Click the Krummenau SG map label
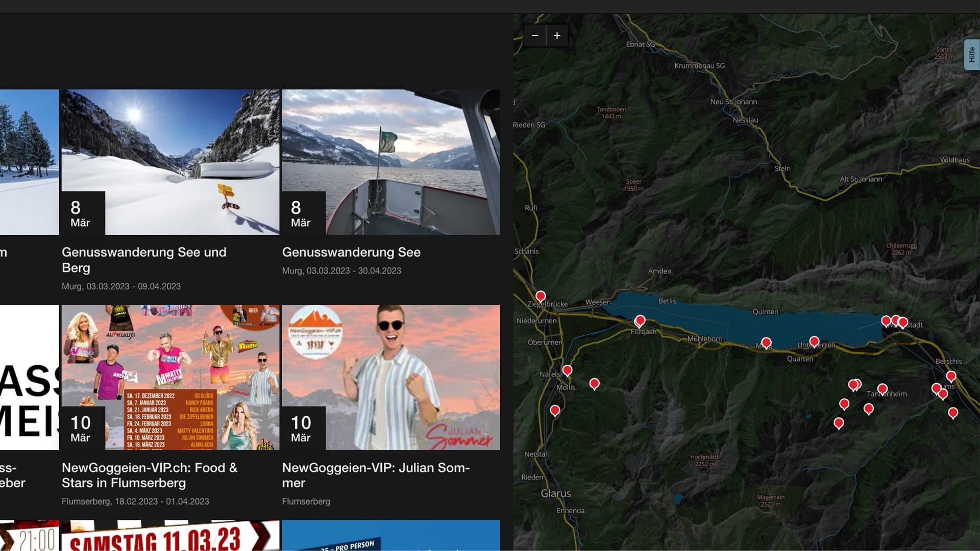 699,66
